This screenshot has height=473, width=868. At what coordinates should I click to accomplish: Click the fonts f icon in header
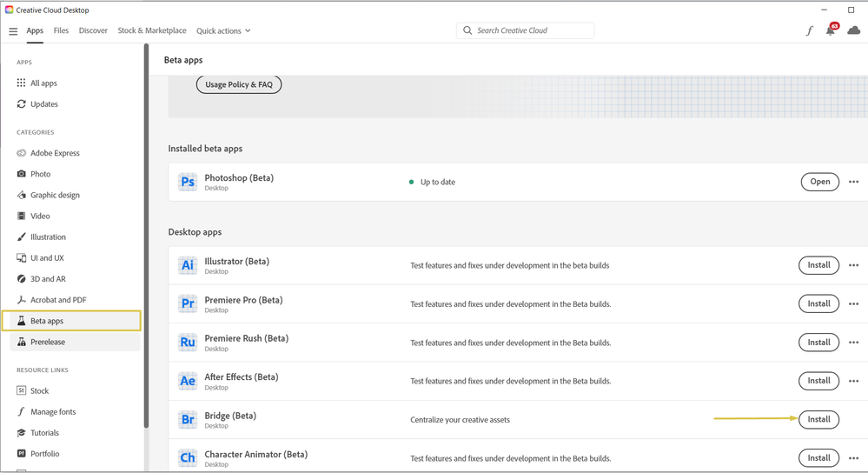[x=809, y=30]
